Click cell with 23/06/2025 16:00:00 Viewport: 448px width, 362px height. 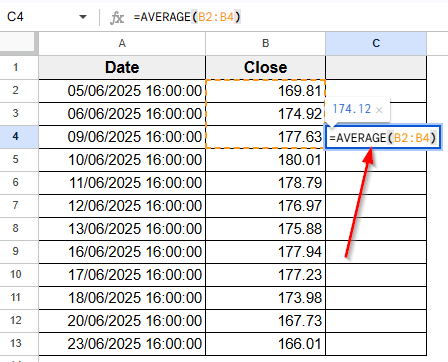coord(122,344)
